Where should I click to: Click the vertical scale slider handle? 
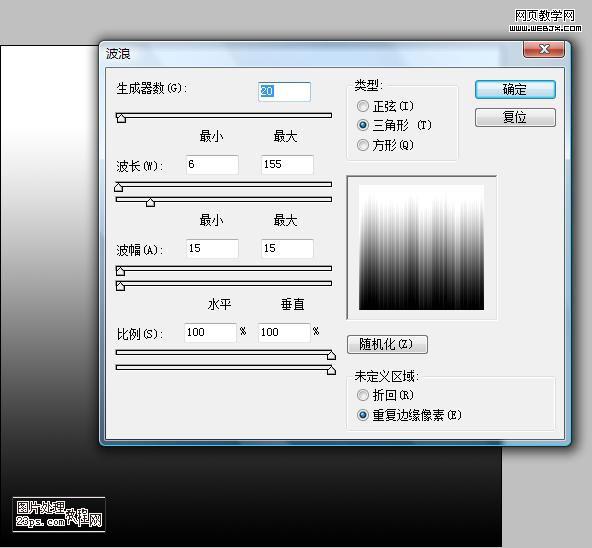tap(331, 370)
